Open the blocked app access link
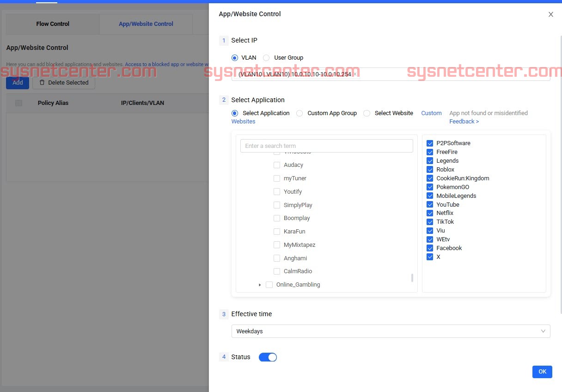This screenshot has width=562, height=392. tap(167, 65)
